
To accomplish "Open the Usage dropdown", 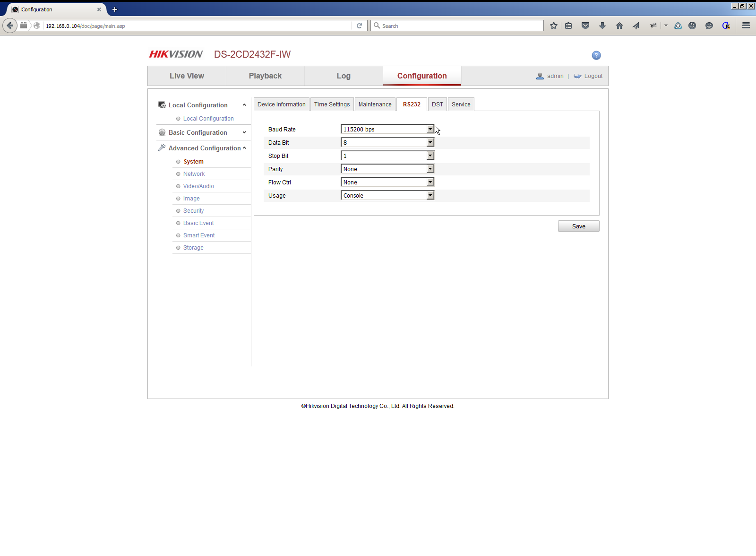I will 387,195.
